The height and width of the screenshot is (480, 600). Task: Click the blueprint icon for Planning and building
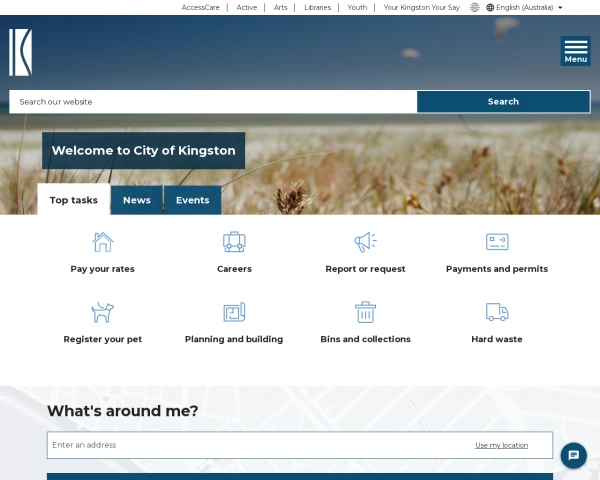point(234,312)
